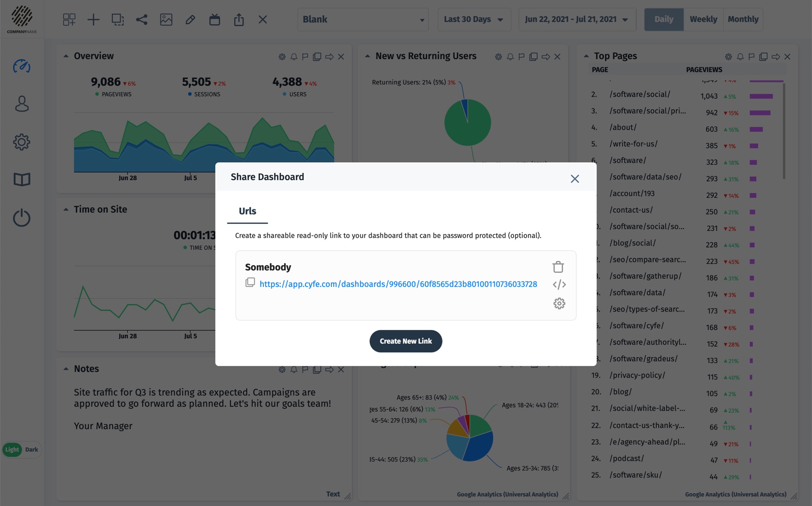This screenshot has width=812, height=506.
Task: Copy the shareable link using the copy icon
Action: pos(250,282)
